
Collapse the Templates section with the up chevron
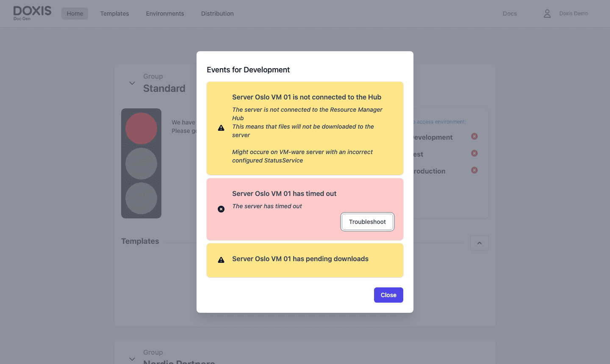coord(480,243)
